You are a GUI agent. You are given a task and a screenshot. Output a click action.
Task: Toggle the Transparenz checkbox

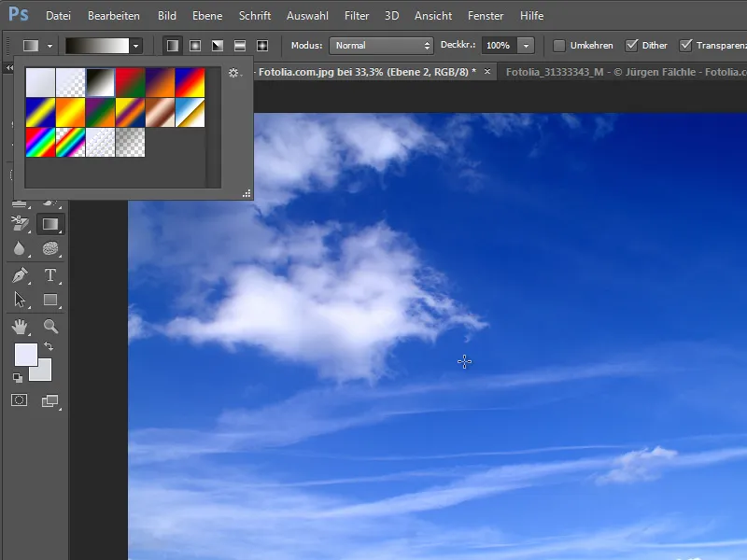685,46
